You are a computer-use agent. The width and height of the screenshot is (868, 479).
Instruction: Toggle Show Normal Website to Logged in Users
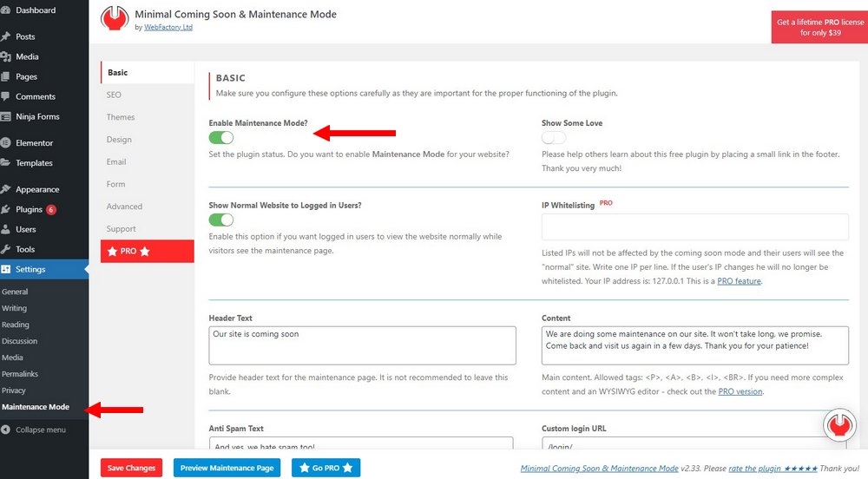click(x=220, y=220)
